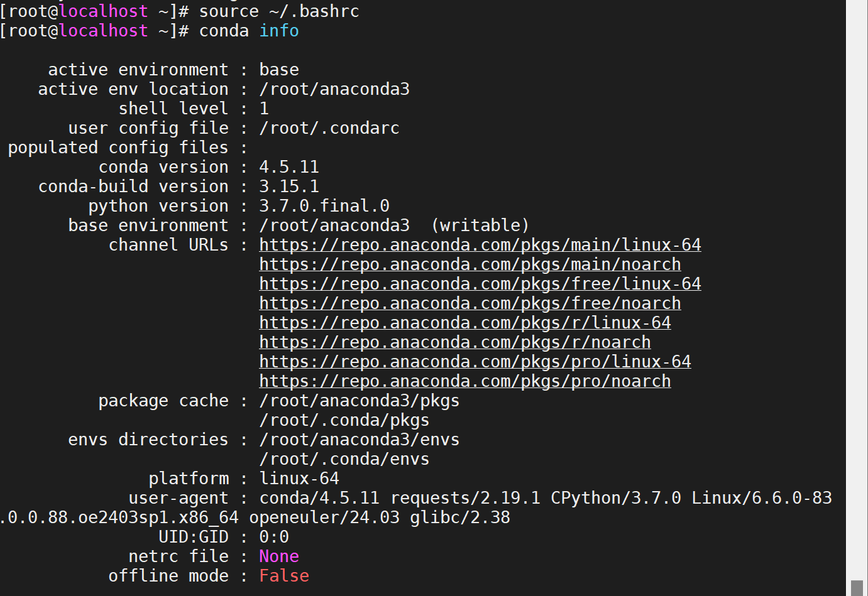Click the active environment value "base"

tap(279, 70)
